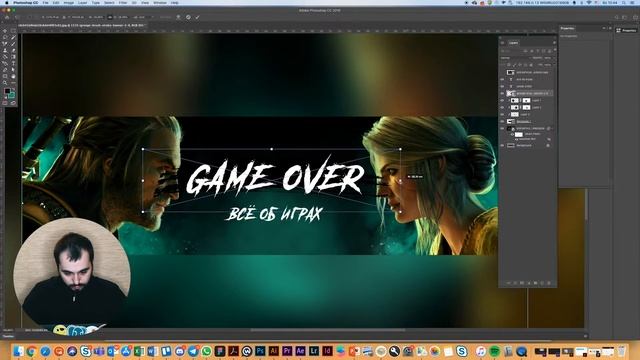This screenshot has height=360, width=640.
Task: Open Illustrator from the Dock
Action: (x=273, y=351)
